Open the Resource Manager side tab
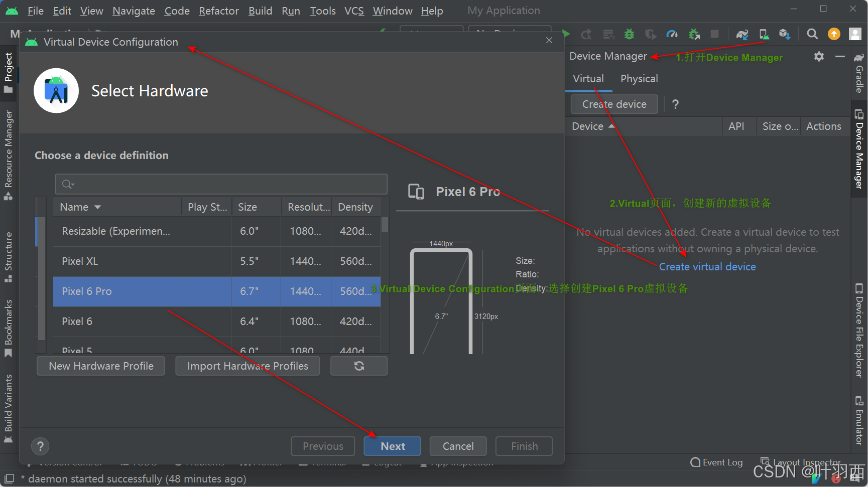This screenshot has height=487, width=868. pos(9,155)
